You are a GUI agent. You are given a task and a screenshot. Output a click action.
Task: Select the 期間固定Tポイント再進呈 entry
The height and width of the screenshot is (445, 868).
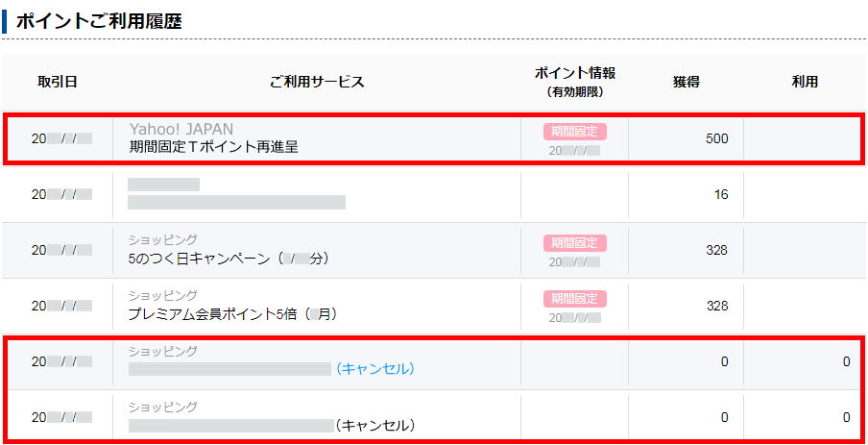click(x=214, y=148)
